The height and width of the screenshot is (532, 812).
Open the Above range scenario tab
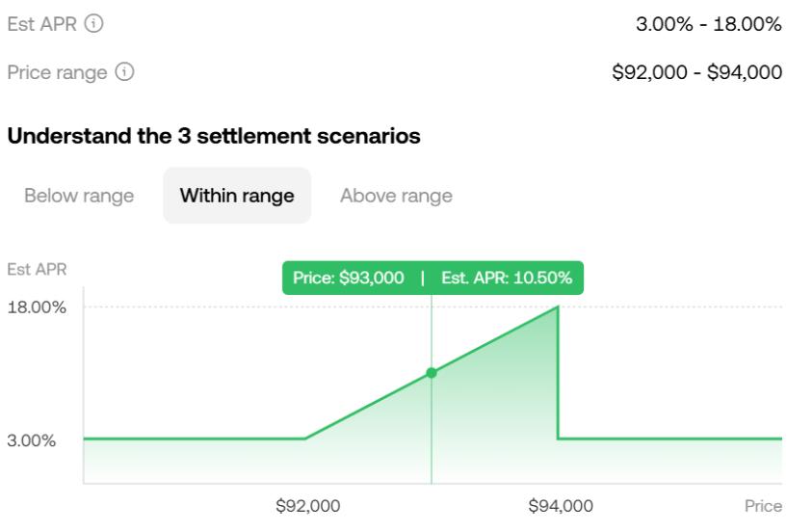point(396,196)
